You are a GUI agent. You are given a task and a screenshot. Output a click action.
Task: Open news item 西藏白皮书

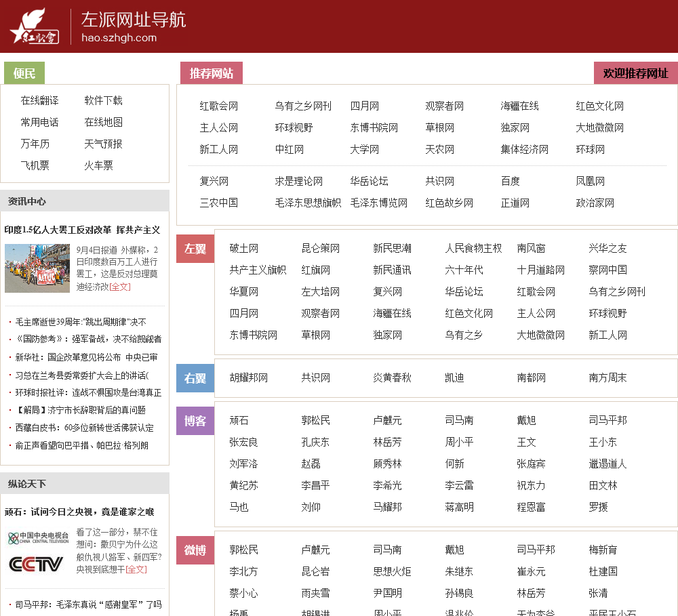84,428
